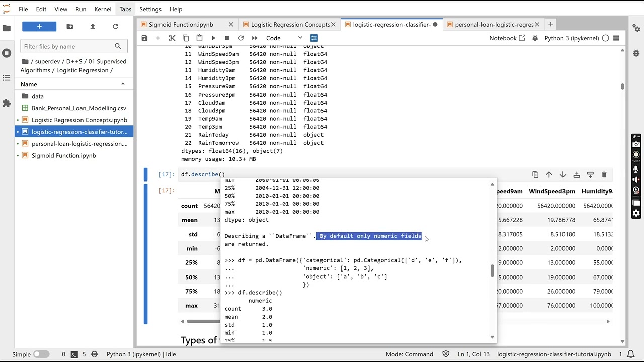Open Sigmoid Function.ipynb in file list
Screen dimensions: 644x362
(74, 155)
